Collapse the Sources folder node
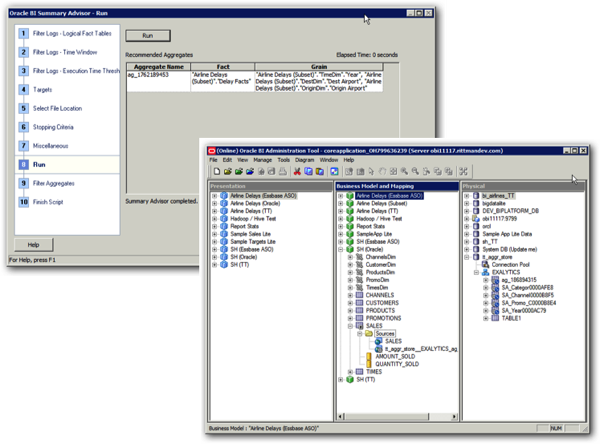The image size is (600, 444). [x=360, y=333]
